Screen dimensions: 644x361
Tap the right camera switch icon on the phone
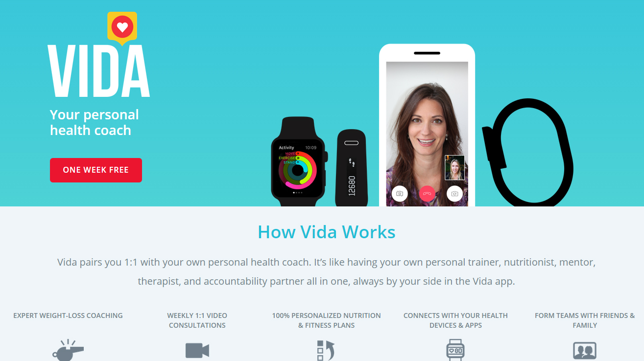[x=454, y=193]
